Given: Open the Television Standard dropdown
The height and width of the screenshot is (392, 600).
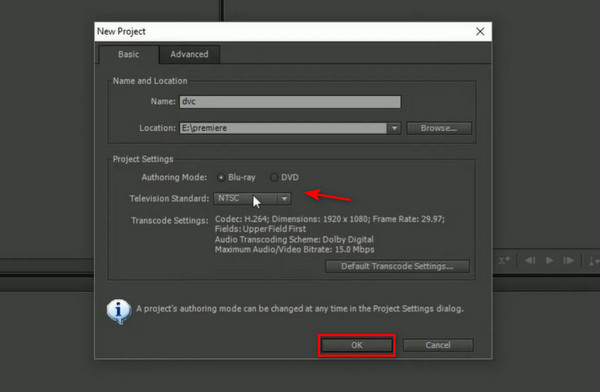Looking at the screenshot, I should (252, 198).
